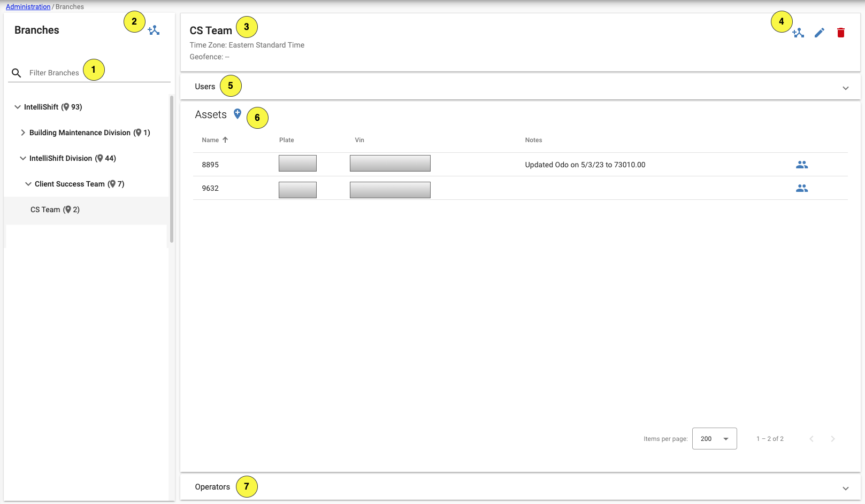Expand the Operators panel chevron
Viewport: 865px width, 504px height.
coord(846,489)
